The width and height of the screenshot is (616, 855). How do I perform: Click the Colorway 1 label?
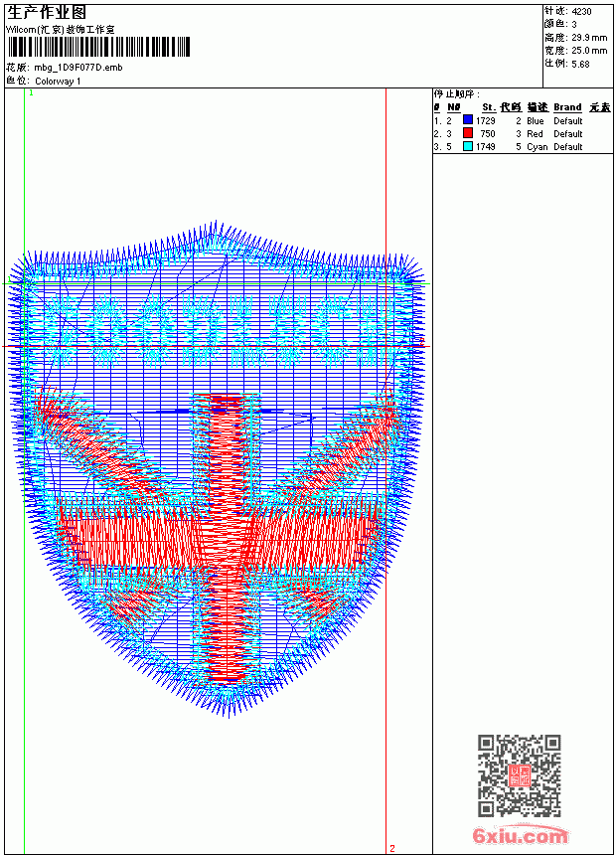pos(58,82)
